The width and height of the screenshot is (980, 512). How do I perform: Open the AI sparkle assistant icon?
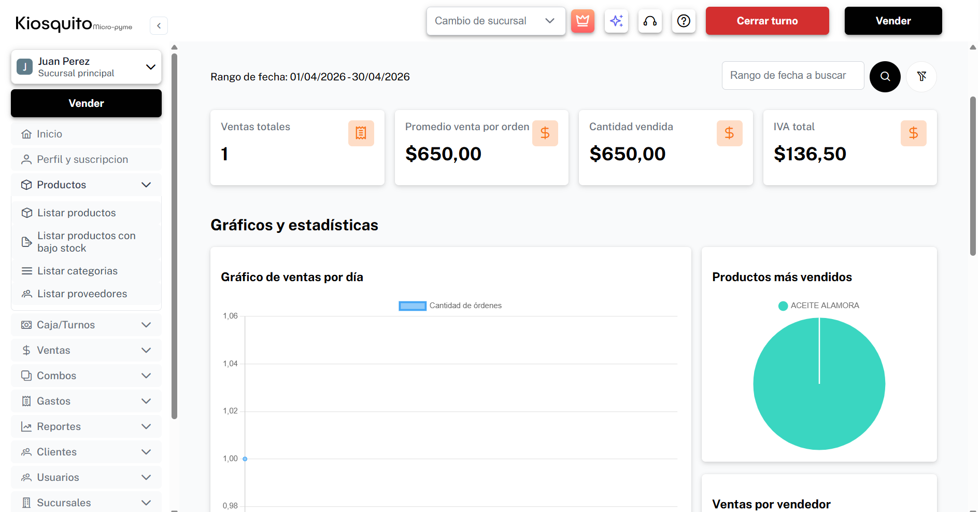coord(616,21)
